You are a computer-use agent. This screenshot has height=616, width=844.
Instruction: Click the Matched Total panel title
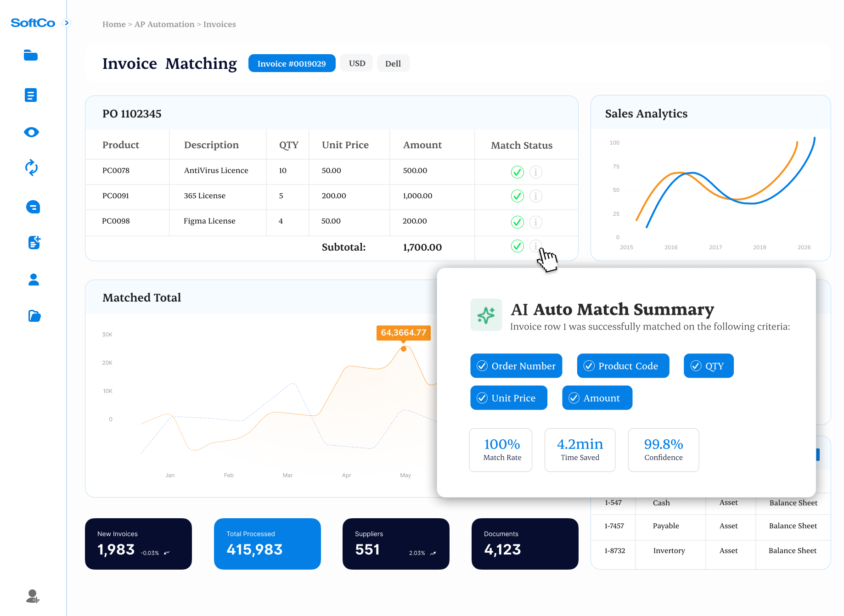[142, 298]
